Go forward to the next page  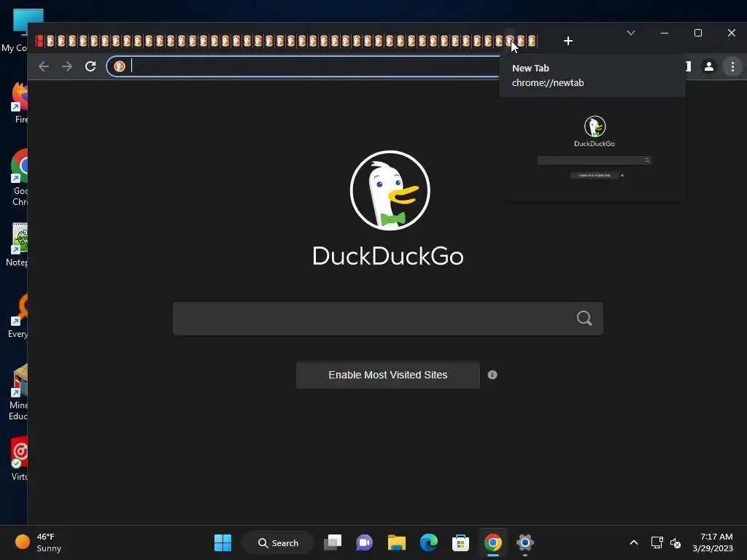tap(67, 66)
